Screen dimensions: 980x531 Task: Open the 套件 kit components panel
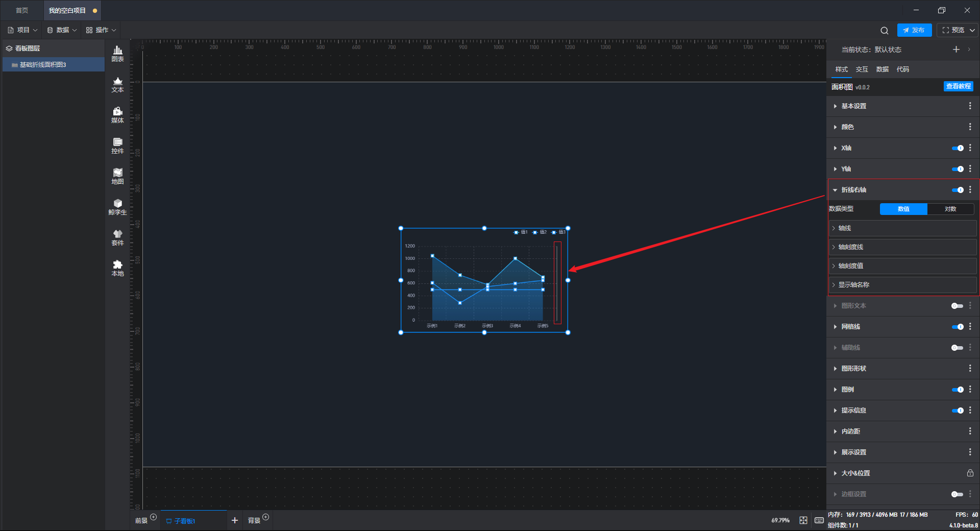coord(117,237)
